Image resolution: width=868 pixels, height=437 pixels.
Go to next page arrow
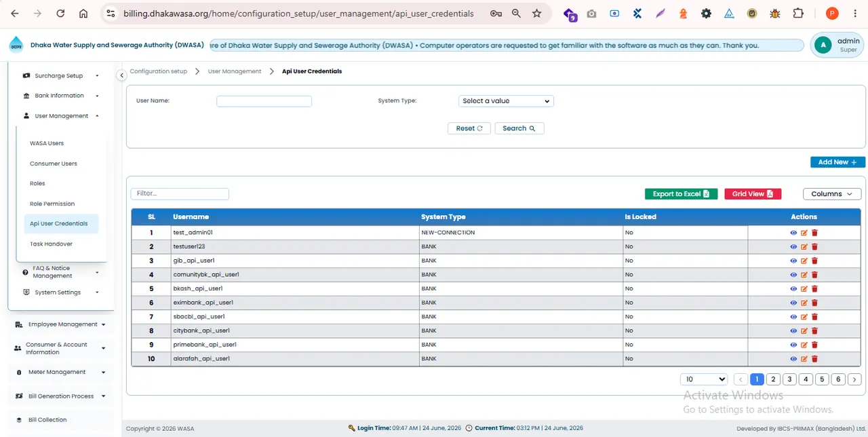(854, 379)
